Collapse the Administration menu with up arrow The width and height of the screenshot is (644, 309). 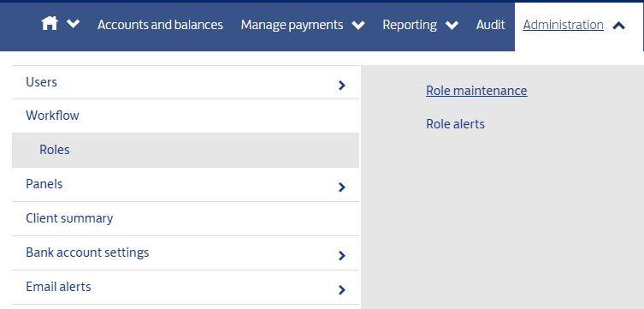coord(618,26)
